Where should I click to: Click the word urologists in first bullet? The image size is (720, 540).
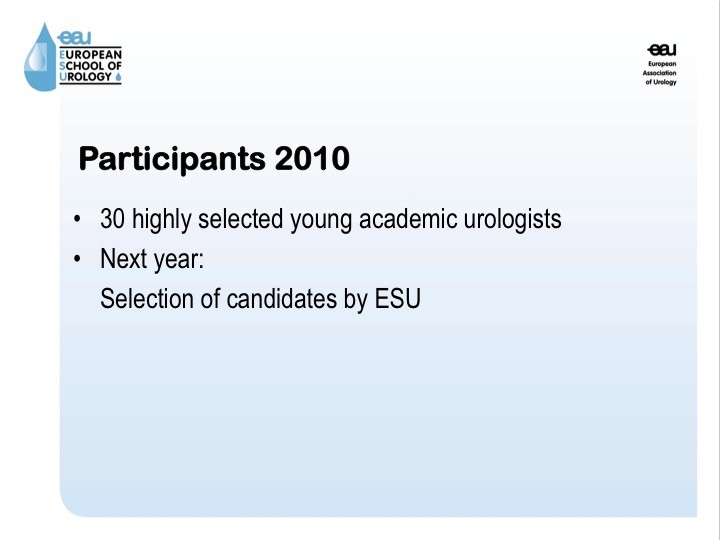coord(512,219)
